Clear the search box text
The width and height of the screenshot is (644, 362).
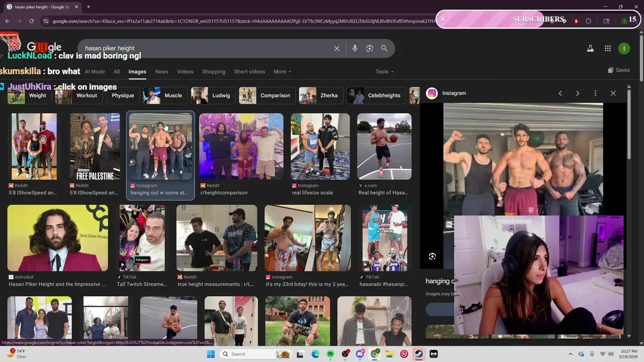click(x=337, y=48)
